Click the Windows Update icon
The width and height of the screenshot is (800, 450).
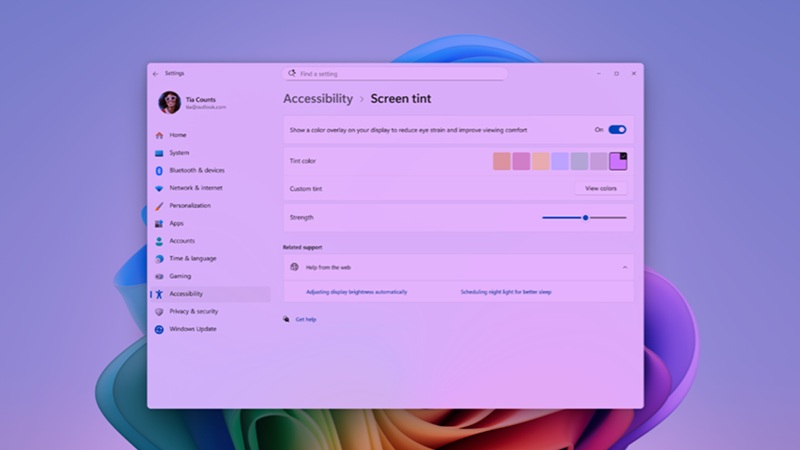tap(159, 330)
